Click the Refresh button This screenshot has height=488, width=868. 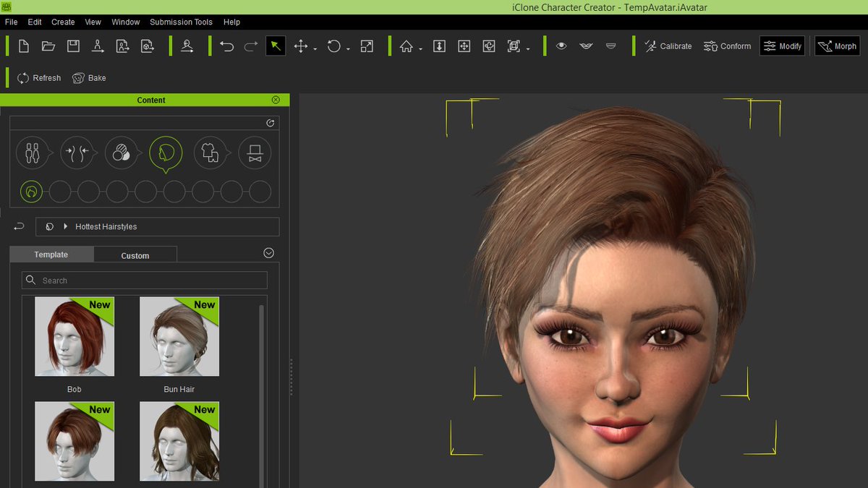pos(38,77)
